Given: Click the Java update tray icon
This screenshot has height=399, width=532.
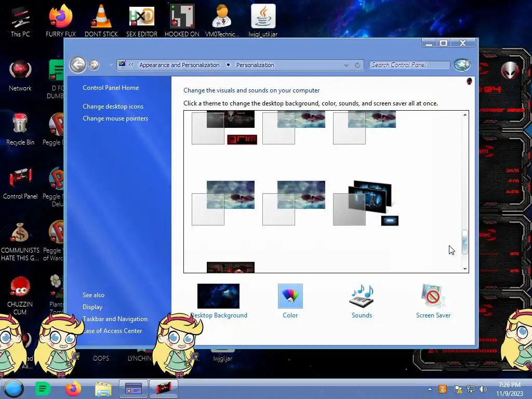Looking at the screenshot, I should click(443, 389).
